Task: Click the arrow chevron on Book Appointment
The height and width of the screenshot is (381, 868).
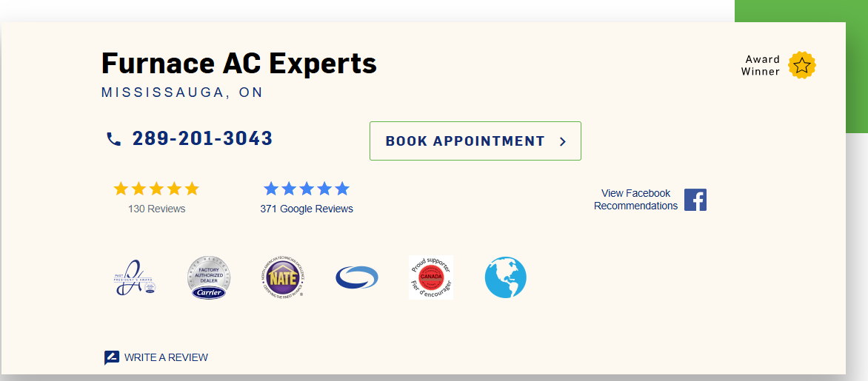Action: tap(563, 141)
